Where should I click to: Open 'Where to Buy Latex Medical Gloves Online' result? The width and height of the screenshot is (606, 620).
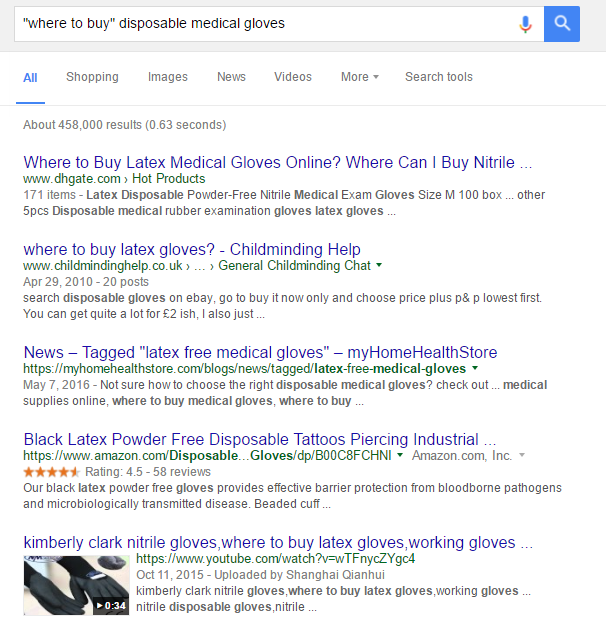278,163
